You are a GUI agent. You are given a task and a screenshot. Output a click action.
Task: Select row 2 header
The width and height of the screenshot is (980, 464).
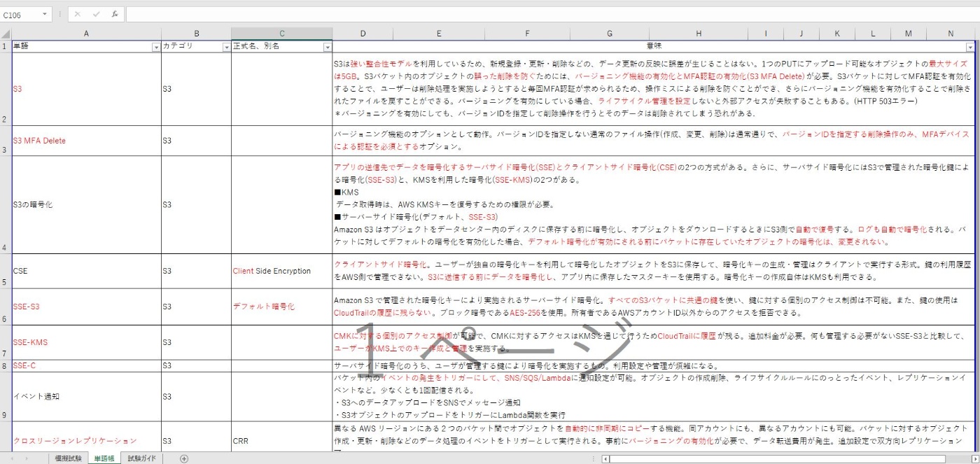point(6,89)
